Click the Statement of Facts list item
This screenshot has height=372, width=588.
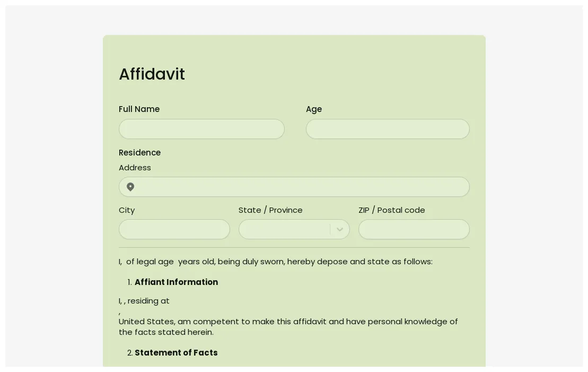click(x=176, y=352)
